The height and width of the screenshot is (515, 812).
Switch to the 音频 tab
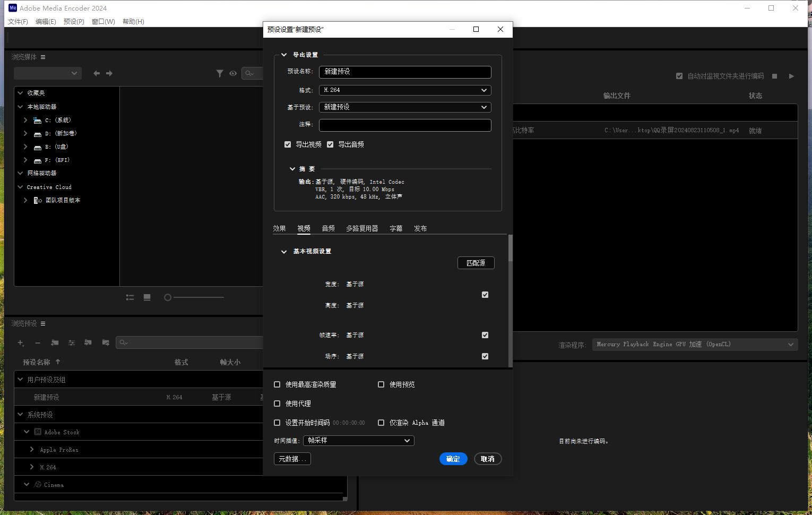pos(328,228)
